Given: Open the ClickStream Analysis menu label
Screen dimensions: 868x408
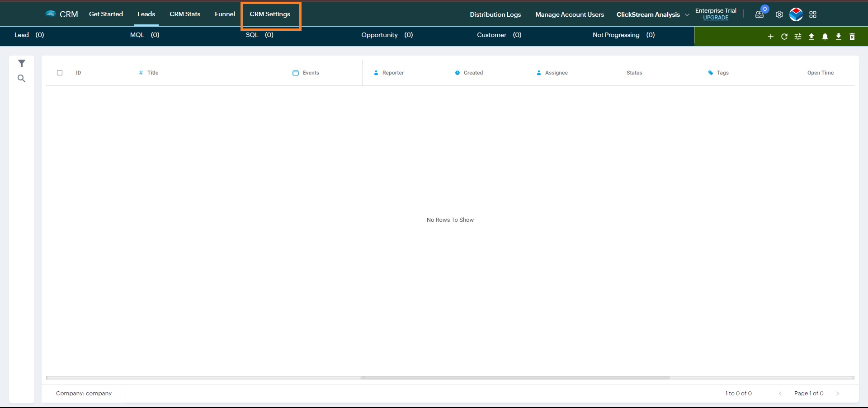Looking at the screenshot, I should [x=648, y=14].
